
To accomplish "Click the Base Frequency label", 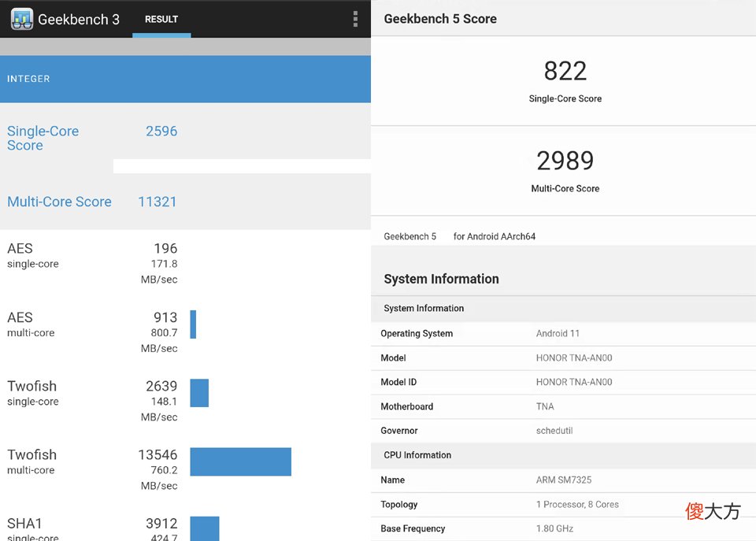I will (x=413, y=528).
